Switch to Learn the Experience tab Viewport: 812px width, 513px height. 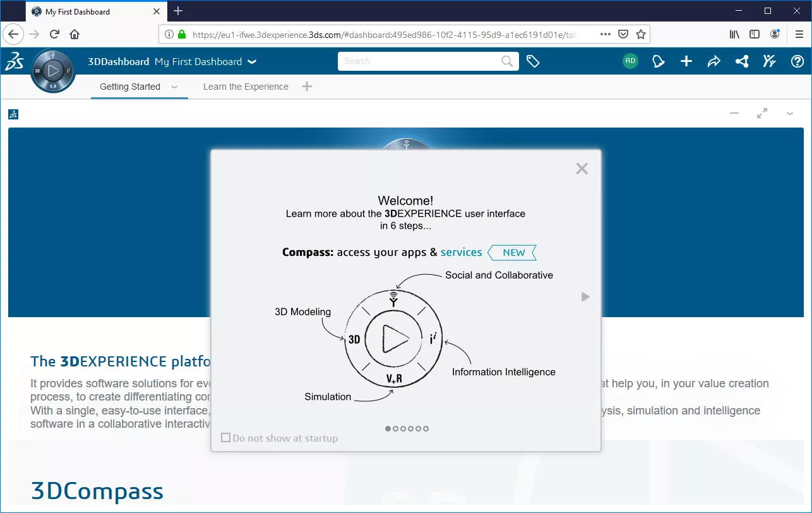[x=246, y=87]
